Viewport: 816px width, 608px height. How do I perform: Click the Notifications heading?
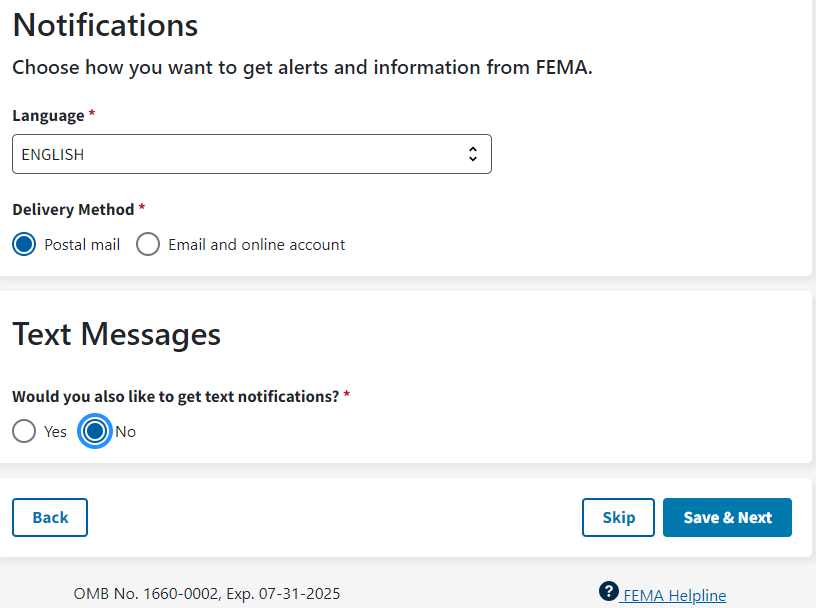105,25
